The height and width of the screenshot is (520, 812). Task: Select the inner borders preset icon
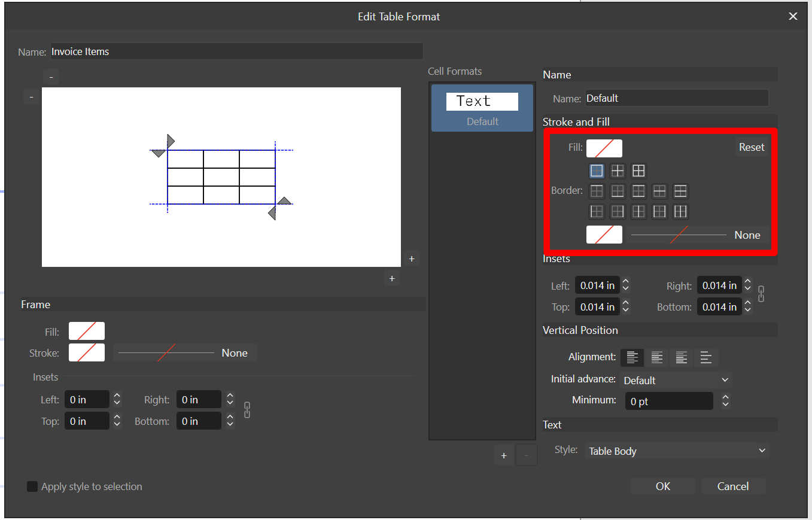[617, 171]
